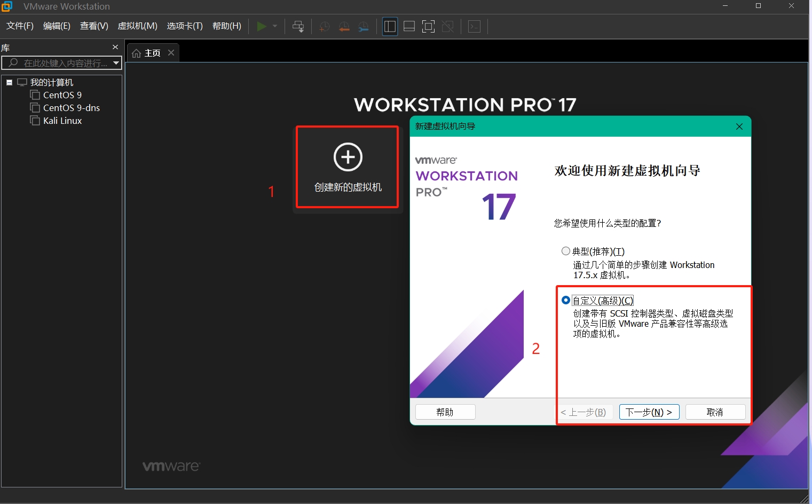Close the 主页 tab
The height and width of the screenshot is (504, 812).
pos(171,52)
